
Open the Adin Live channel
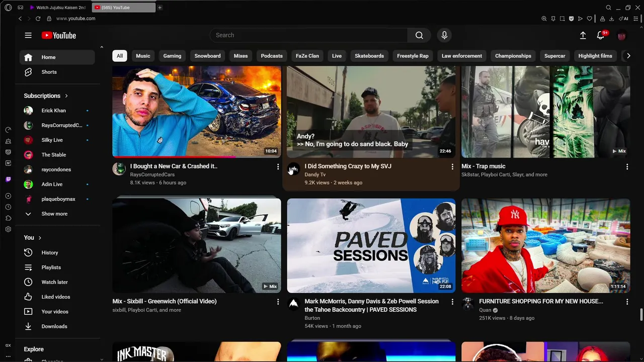coord(57,185)
